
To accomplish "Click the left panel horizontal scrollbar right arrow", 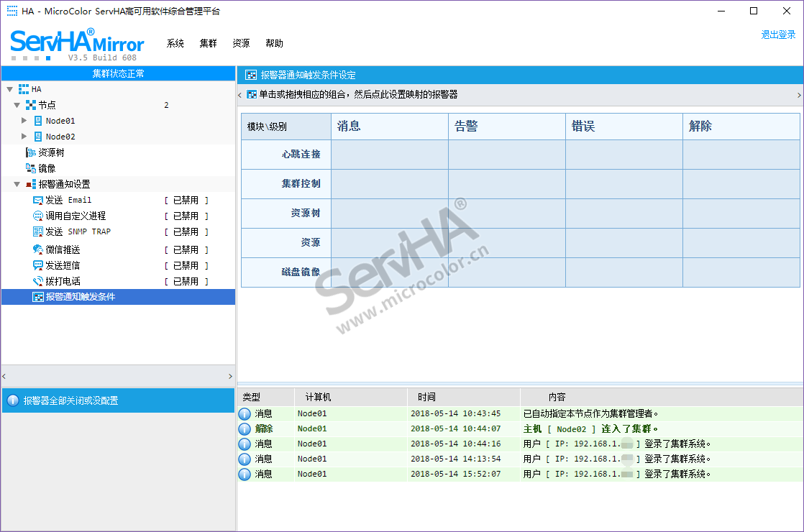I will point(230,376).
